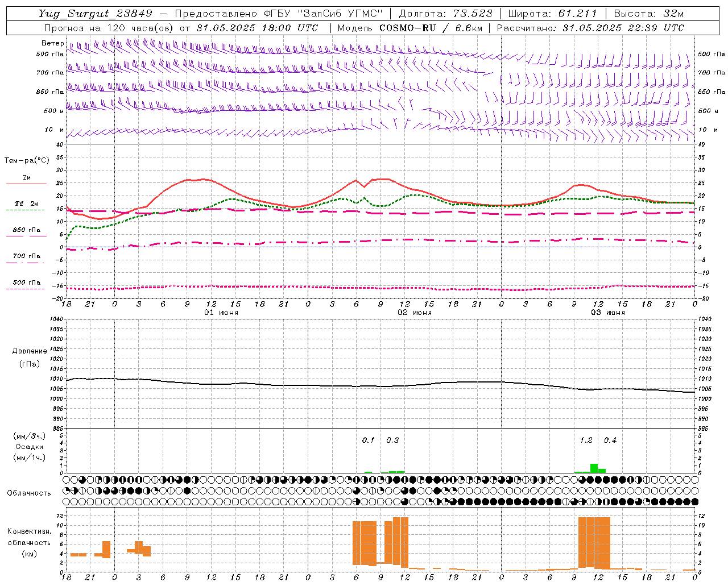Click the 'Давление' pressure panel label

[30, 351]
